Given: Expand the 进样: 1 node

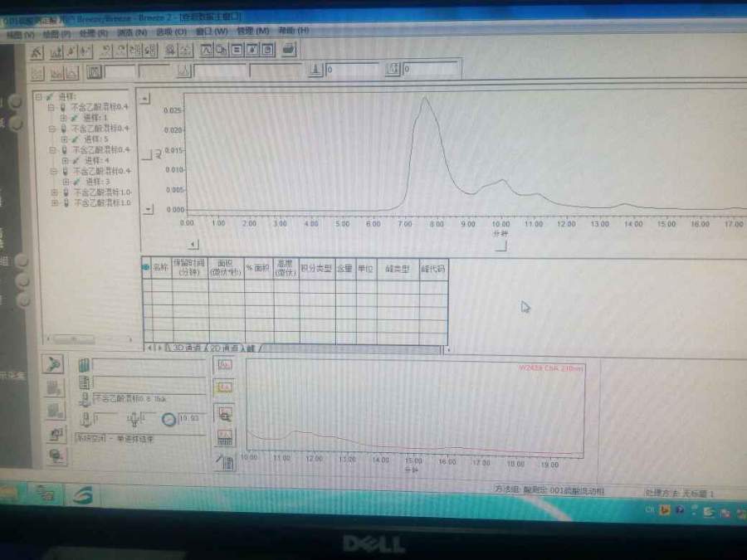Looking at the screenshot, I should [x=63, y=118].
